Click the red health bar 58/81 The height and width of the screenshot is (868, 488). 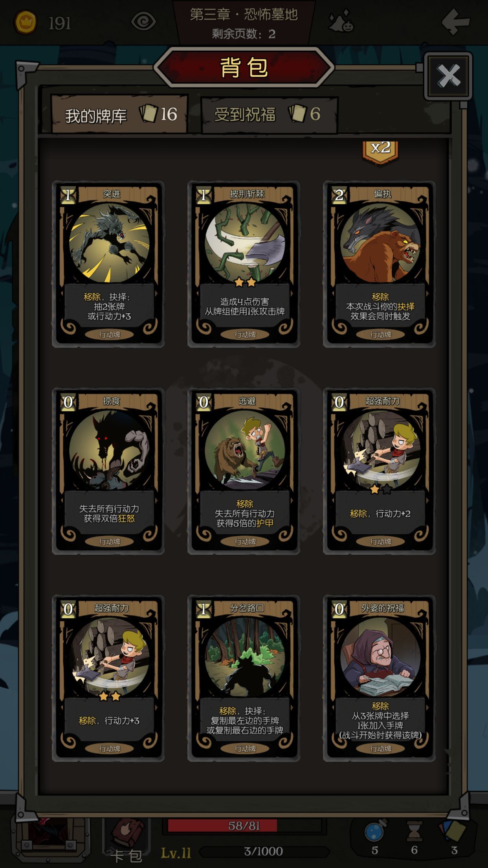(x=244, y=826)
